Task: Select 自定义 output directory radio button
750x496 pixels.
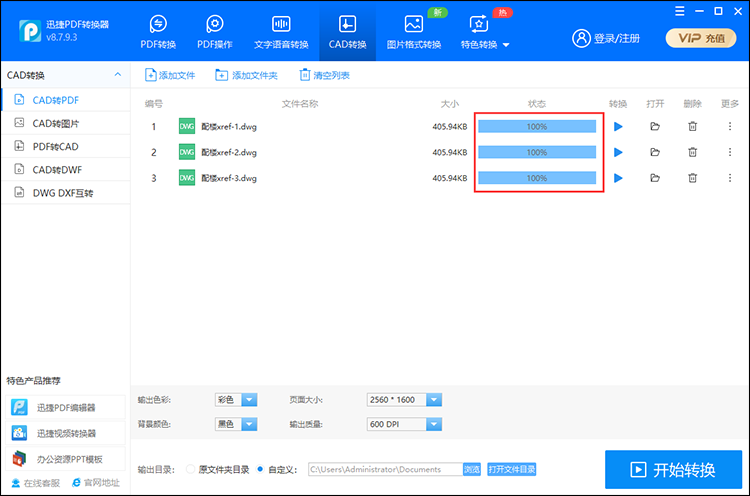Action: click(x=260, y=469)
